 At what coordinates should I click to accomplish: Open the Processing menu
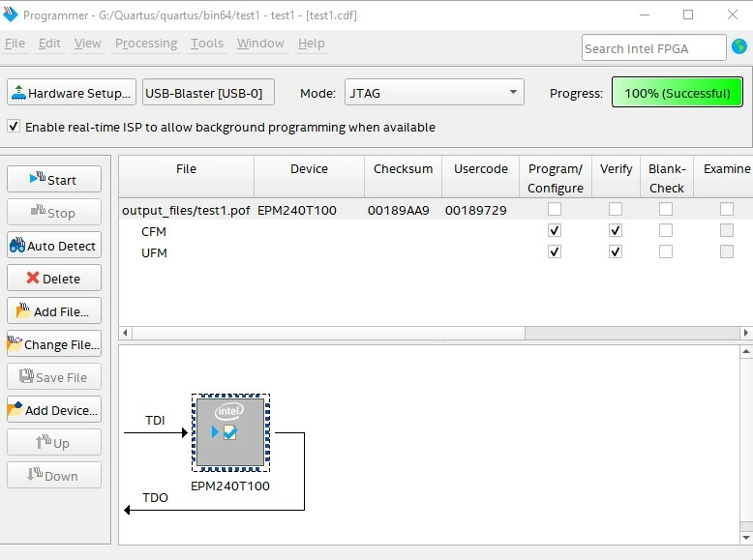click(x=146, y=44)
